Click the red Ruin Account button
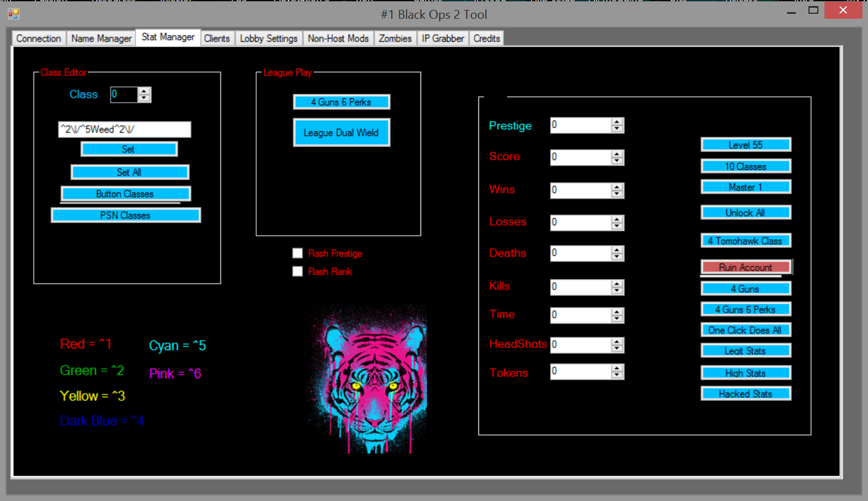868x501 pixels. 746,267
